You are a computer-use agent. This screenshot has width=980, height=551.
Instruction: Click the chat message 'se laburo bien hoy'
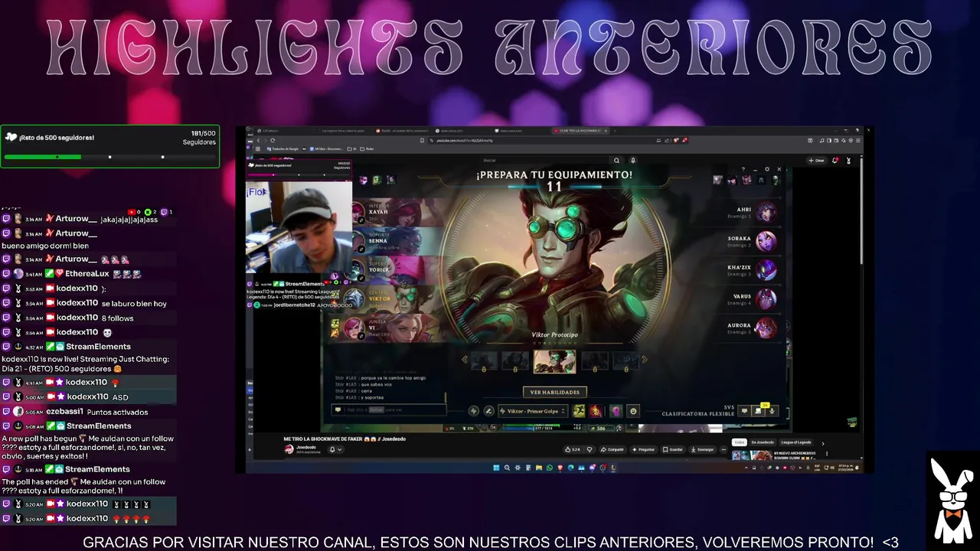[x=134, y=304]
